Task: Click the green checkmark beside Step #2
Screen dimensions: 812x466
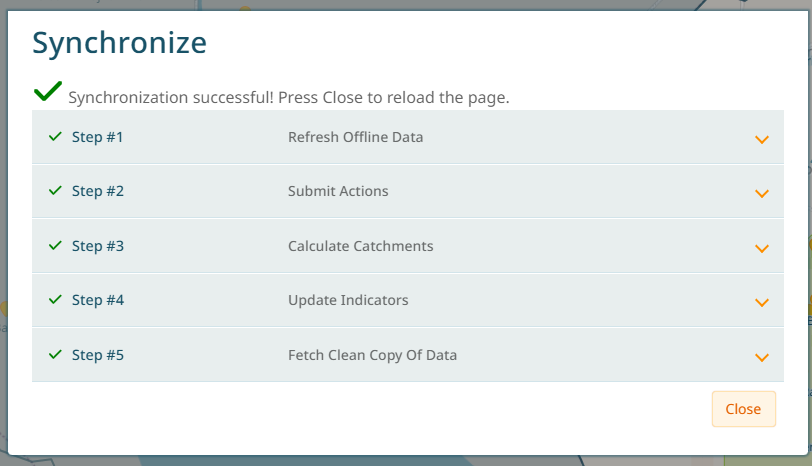Action: click(55, 191)
